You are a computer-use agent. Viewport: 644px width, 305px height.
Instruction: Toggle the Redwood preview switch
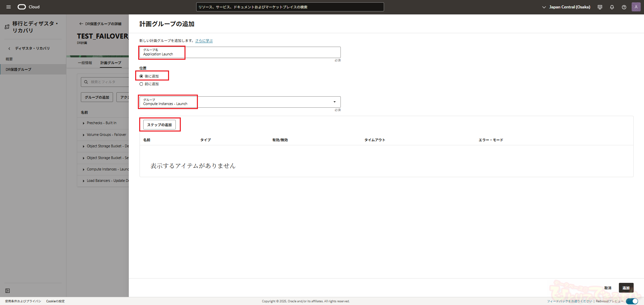pyautogui.click(x=632, y=301)
